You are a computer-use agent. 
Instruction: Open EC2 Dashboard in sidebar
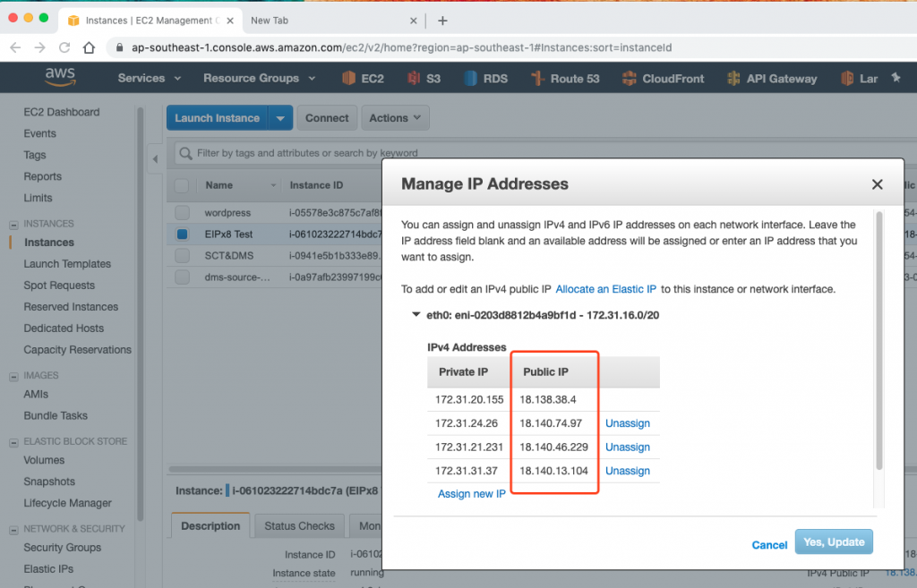(62, 112)
